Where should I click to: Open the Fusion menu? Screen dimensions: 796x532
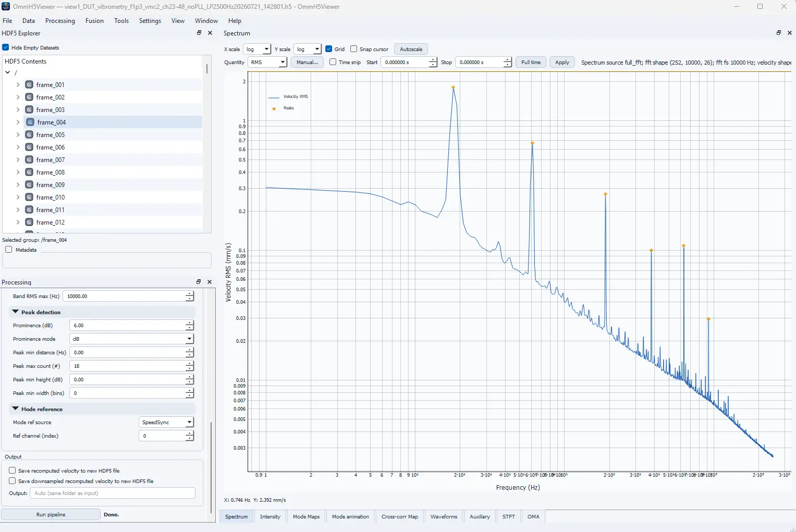pos(94,21)
